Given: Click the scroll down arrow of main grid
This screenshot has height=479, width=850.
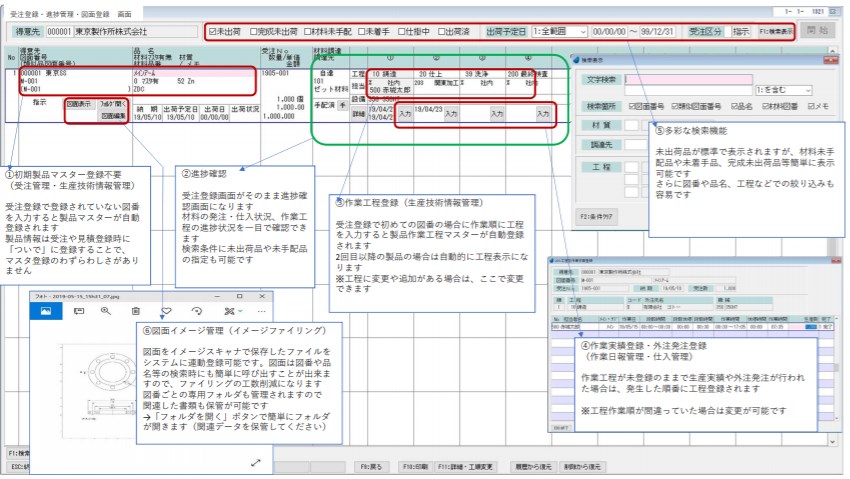Looking at the screenshot, I should 833,442.
